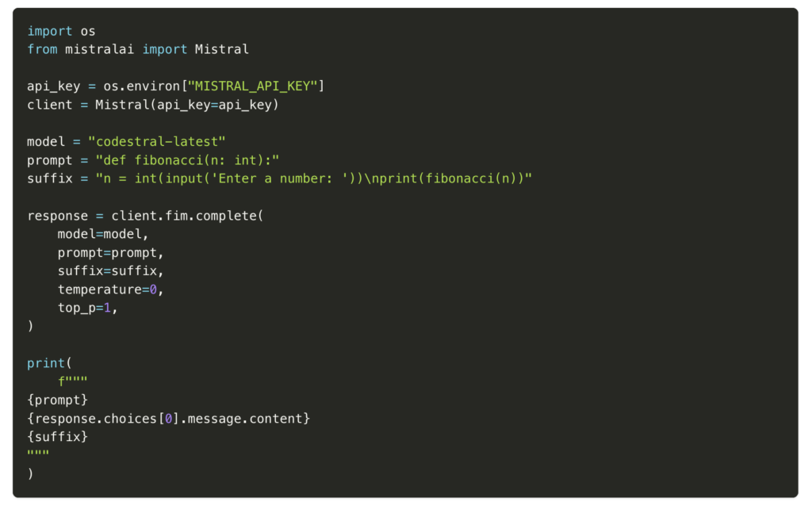This screenshot has height=506, width=812.
Task: Click the Mistral(api_key=api_key) constructor call
Action: [x=187, y=105]
